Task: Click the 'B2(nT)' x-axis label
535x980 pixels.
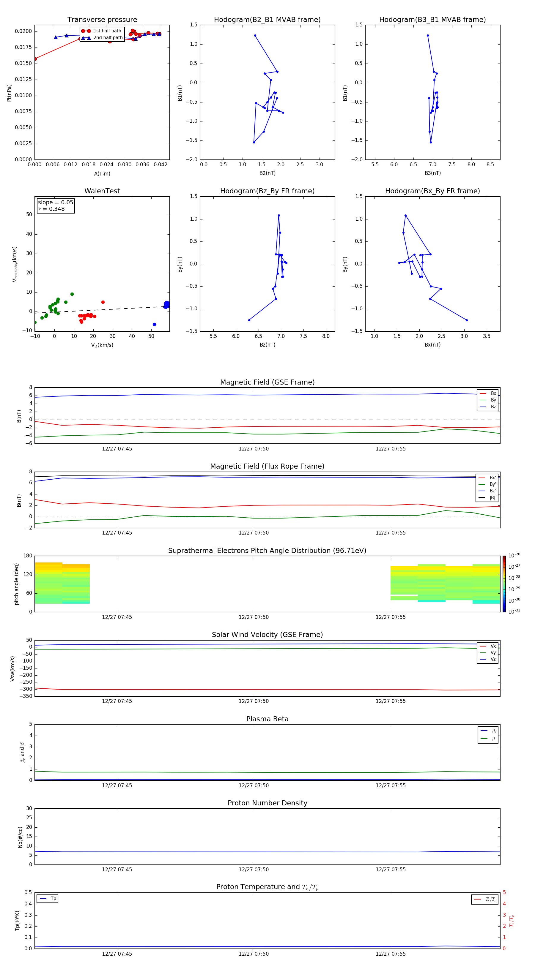Action: (x=267, y=173)
